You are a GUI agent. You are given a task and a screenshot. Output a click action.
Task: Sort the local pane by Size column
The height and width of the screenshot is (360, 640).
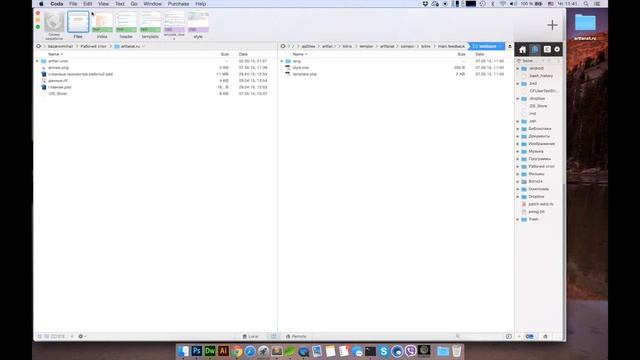pyautogui.click(x=224, y=54)
